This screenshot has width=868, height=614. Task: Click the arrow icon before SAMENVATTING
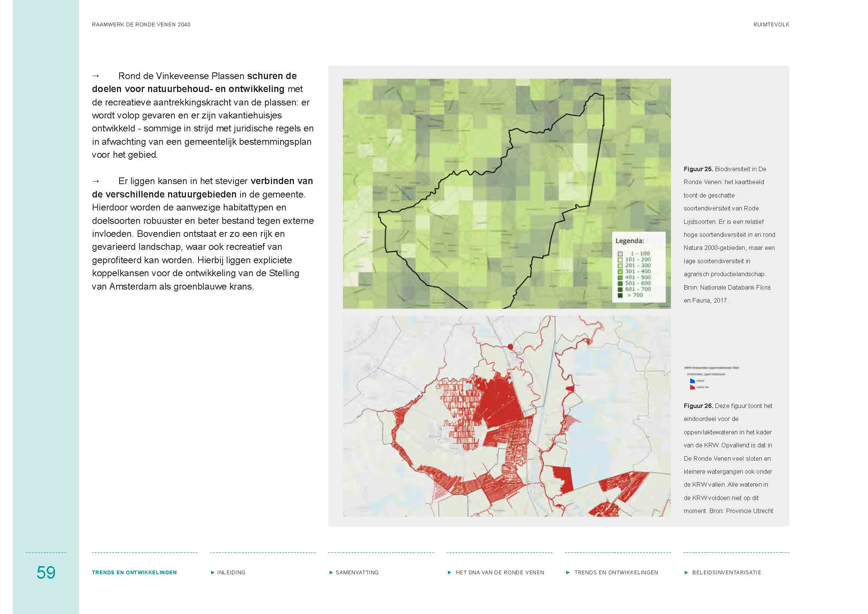pos(332,572)
